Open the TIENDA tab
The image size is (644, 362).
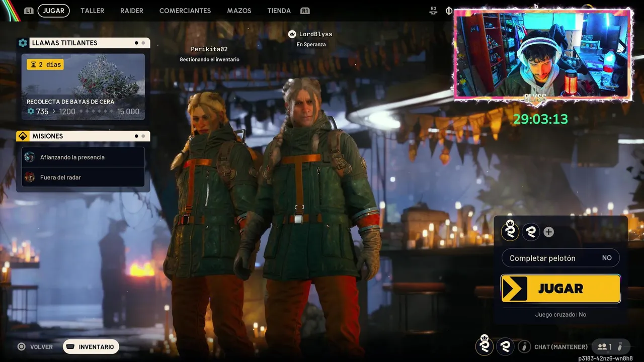coord(279,11)
